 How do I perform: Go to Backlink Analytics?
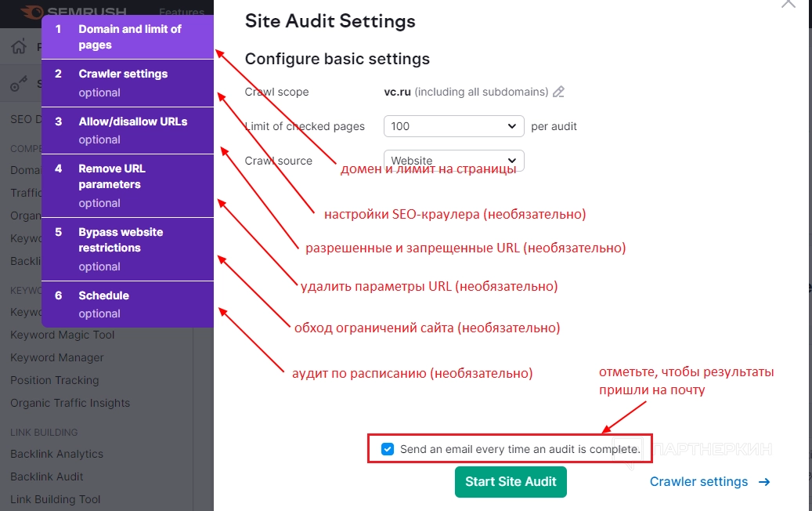click(x=56, y=454)
